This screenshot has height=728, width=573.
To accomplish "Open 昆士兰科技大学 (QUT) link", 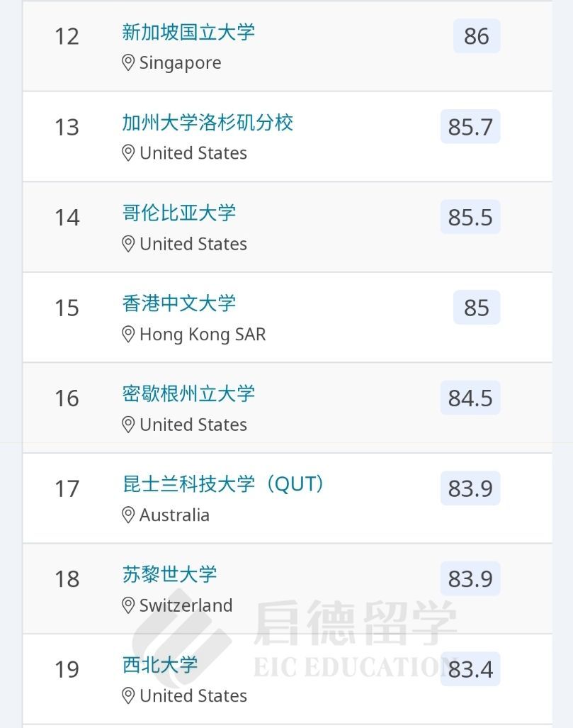I will pyautogui.click(x=225, y=484).
